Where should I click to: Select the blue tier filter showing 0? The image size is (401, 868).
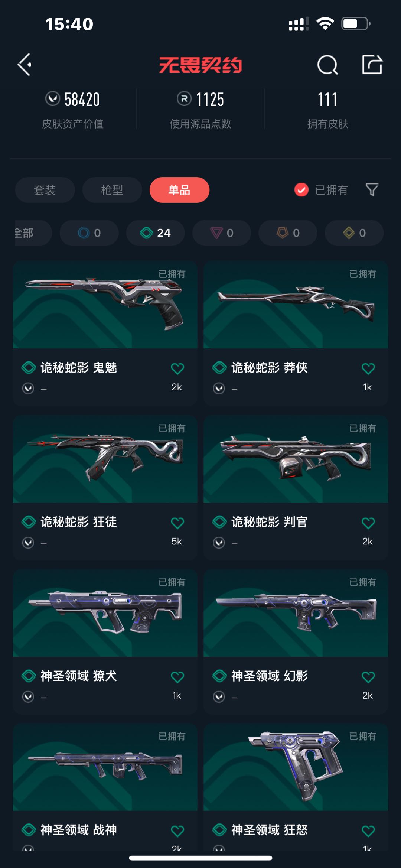tap(89, 233)
